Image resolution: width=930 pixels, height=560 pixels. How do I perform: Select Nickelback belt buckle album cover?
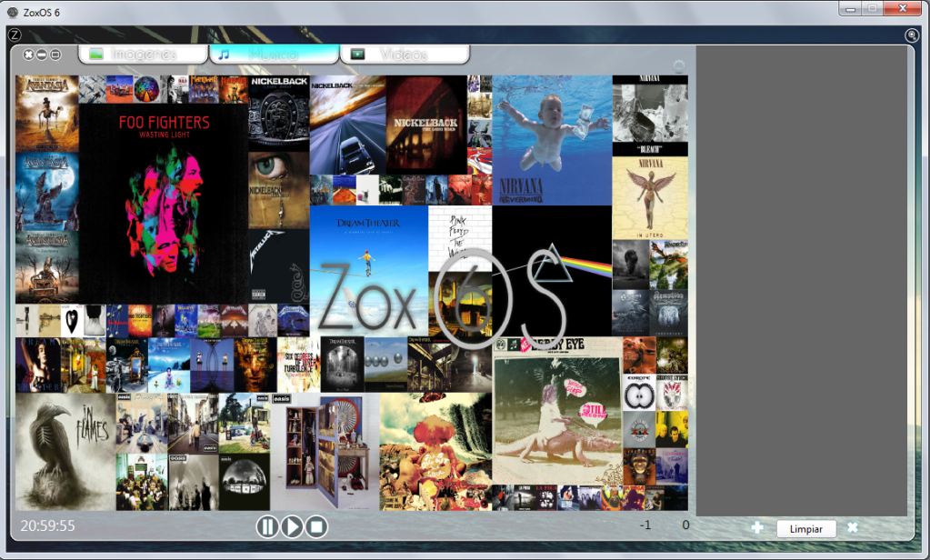point(279,114)
